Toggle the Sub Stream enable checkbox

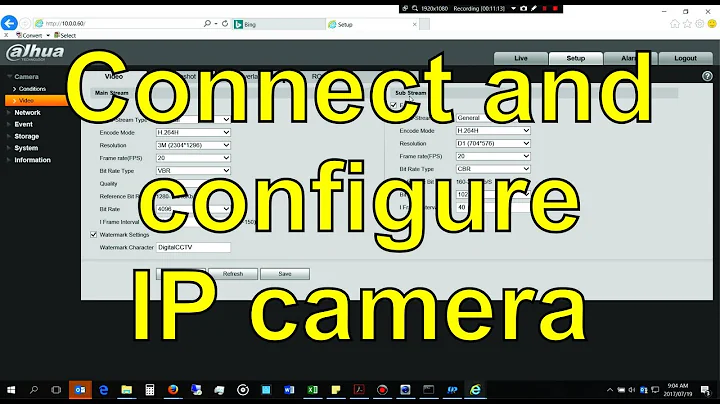point(394,105)
